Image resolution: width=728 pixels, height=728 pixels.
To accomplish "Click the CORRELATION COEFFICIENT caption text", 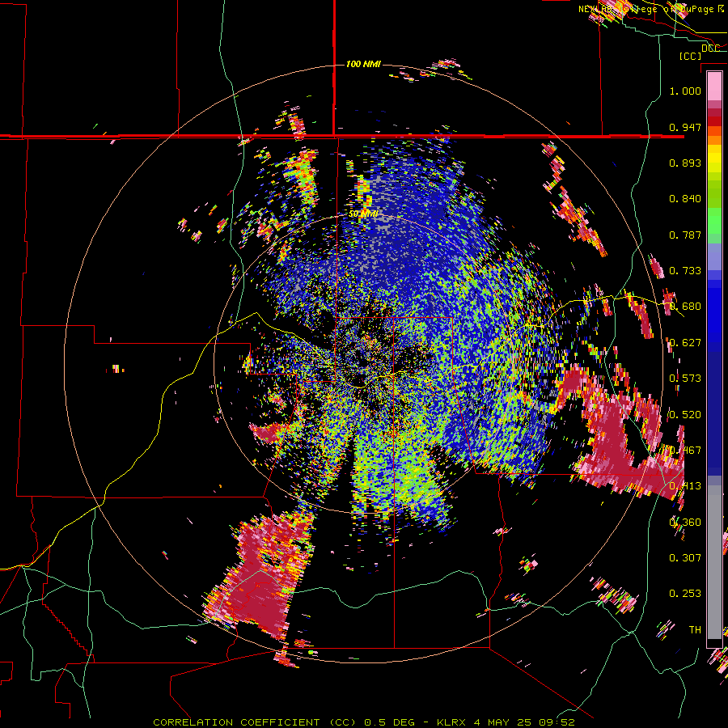I will click(236, 722).
